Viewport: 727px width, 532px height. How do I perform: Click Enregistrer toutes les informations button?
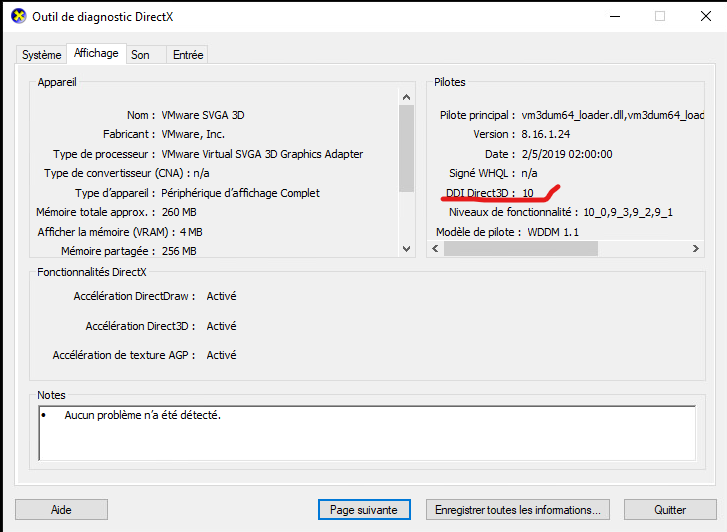517,510
